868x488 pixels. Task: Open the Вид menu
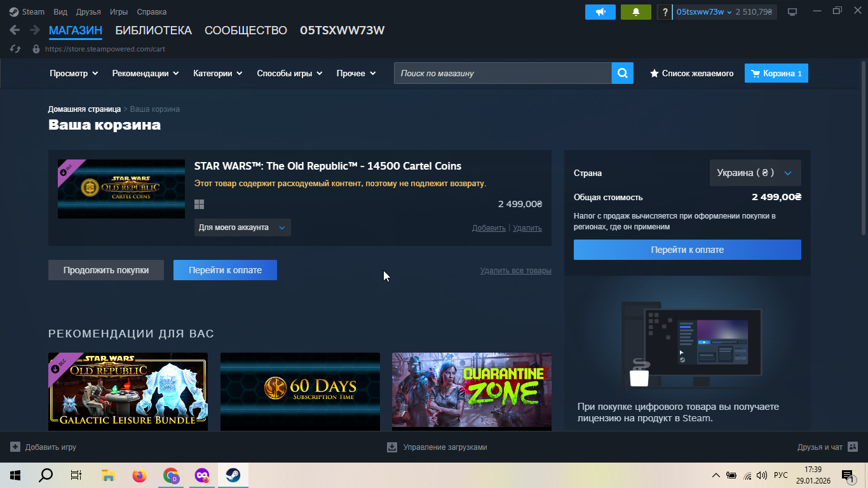coord(60,12)
